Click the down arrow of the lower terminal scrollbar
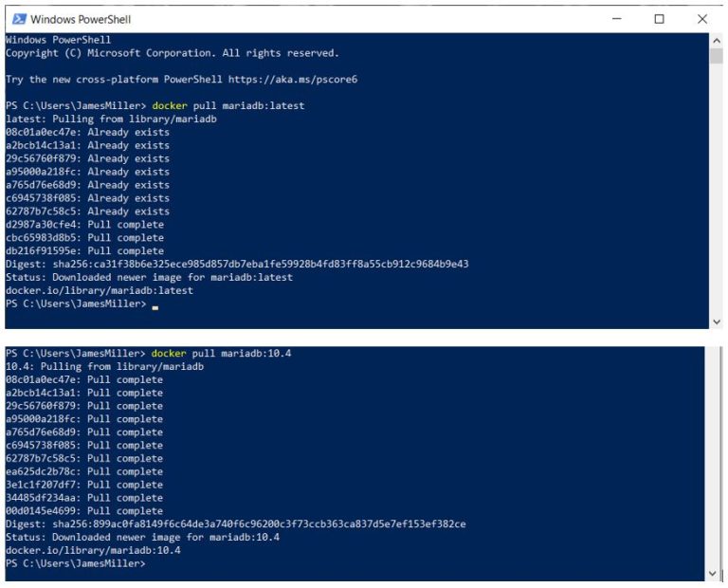The width and height of the screenshot is (728, 588). [x=713, y=574]
